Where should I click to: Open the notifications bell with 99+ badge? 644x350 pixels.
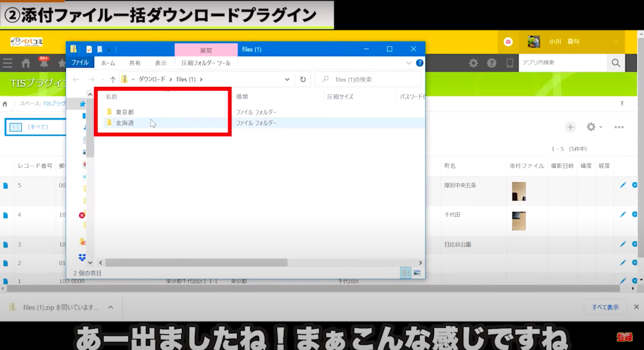[x=44, y=63]
